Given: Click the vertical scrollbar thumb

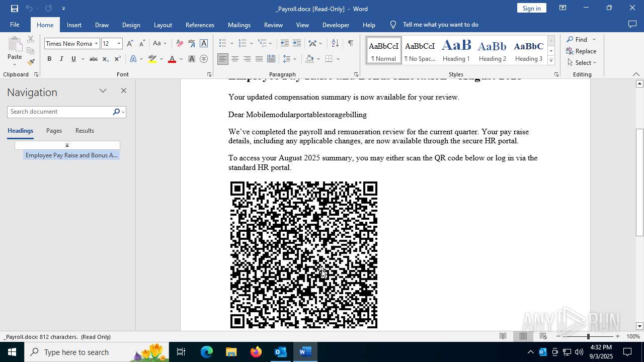Looking at the screenshot, I should [x=639, y=183].
